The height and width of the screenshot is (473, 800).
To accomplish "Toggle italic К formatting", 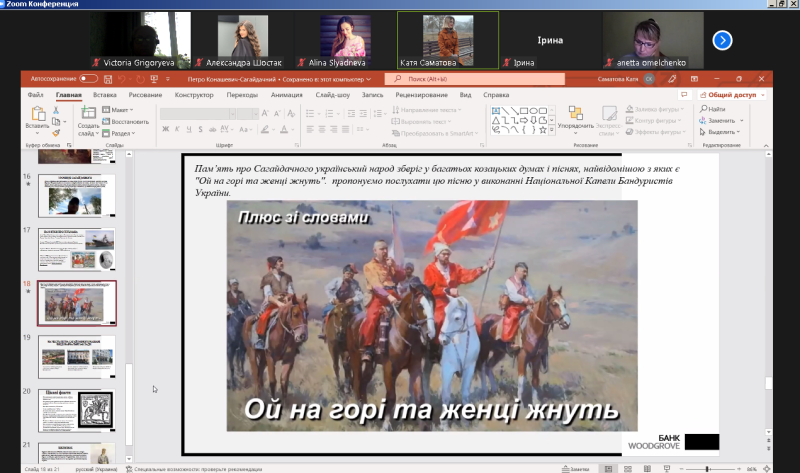I will pos(177,129).
